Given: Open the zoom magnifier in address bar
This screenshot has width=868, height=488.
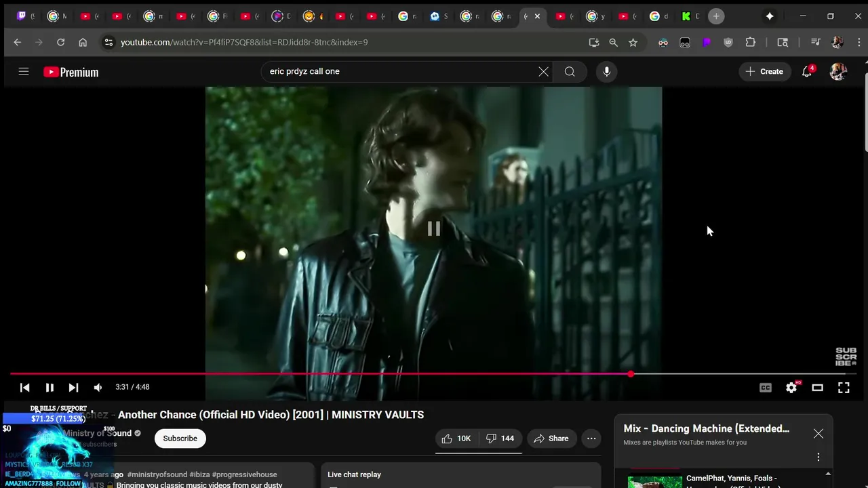Looking at the screenshot, I should point(613,42).
